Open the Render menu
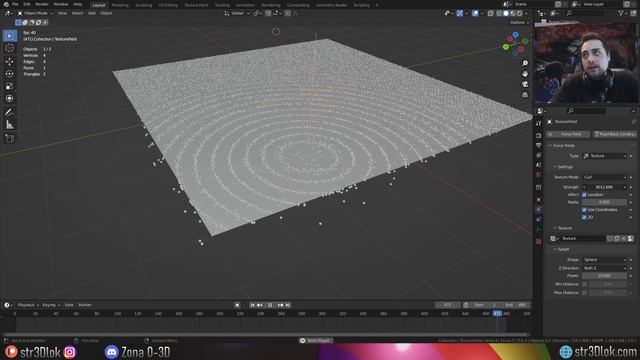The width and height of the screenshot is (640, 360). click(42, 4)
